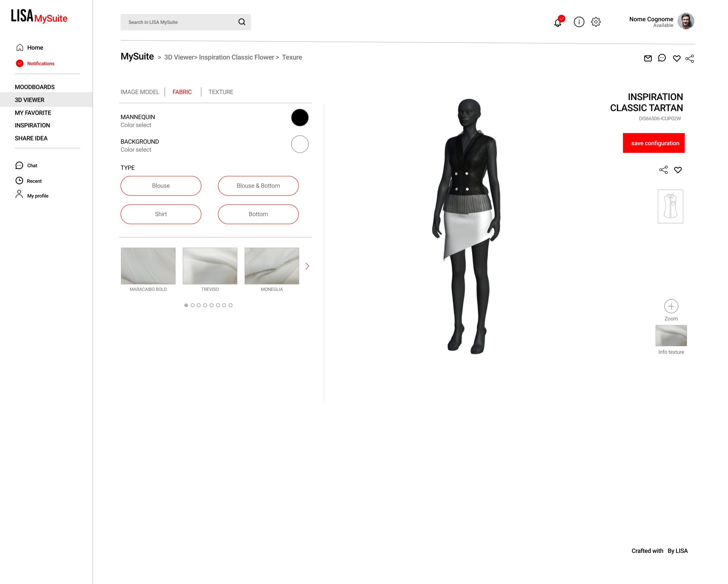Pick the black mannequin color swatch
Screen dimensions: 728x584
pyautogui.click(x=299, y=117)
